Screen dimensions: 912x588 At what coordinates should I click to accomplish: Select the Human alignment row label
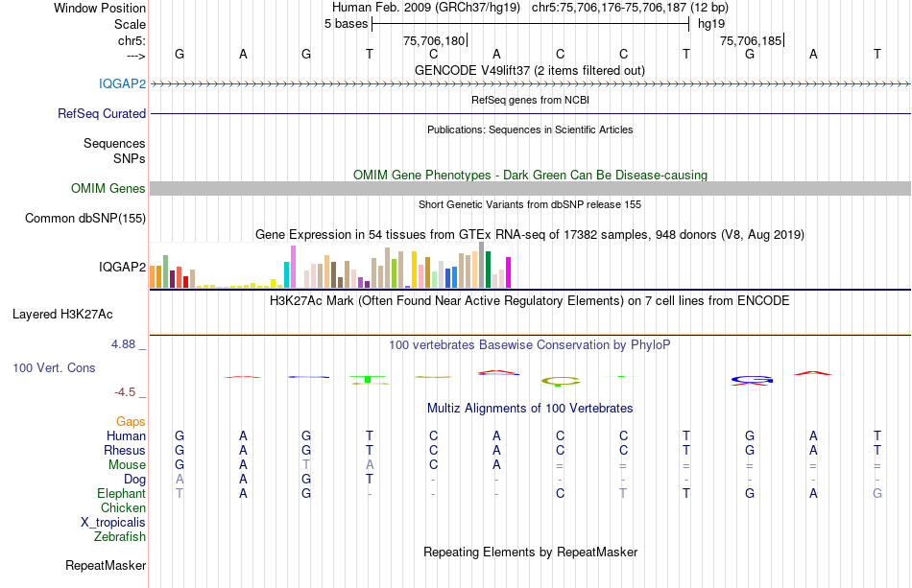(126, 436)
